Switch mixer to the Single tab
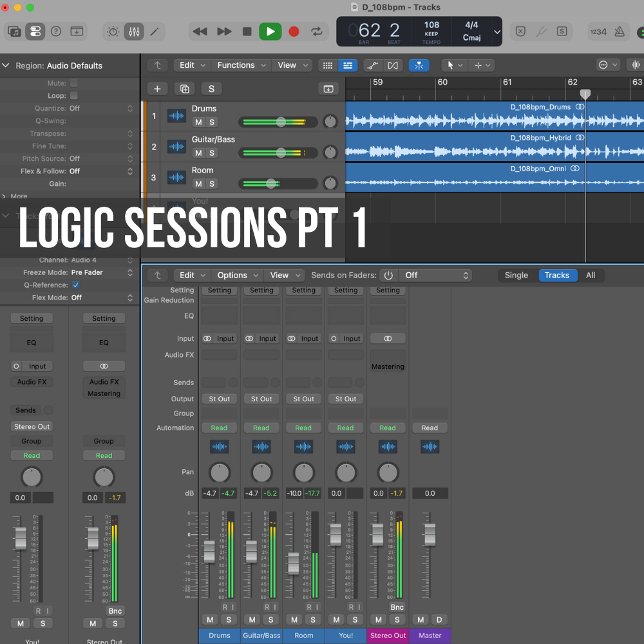This screenshot has width=644, height=644. pyautogui.click(x=516, y=275)
